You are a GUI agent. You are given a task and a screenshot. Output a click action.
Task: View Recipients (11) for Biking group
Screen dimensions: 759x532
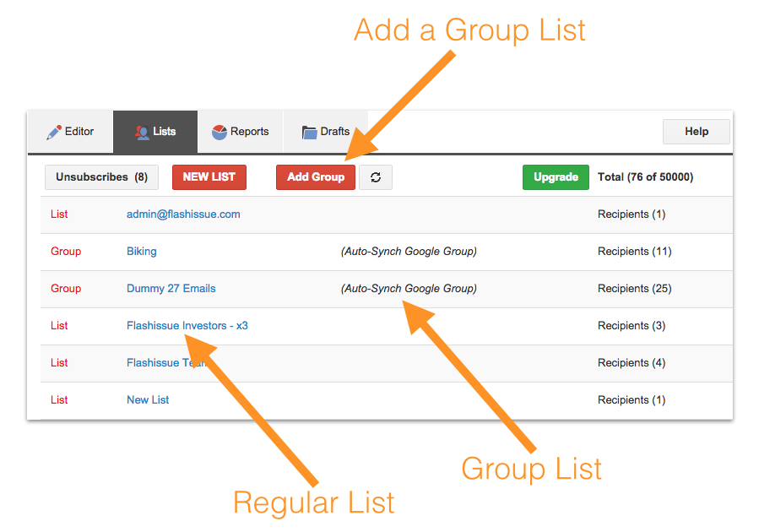pyautogui.click(x=634, y=252)
